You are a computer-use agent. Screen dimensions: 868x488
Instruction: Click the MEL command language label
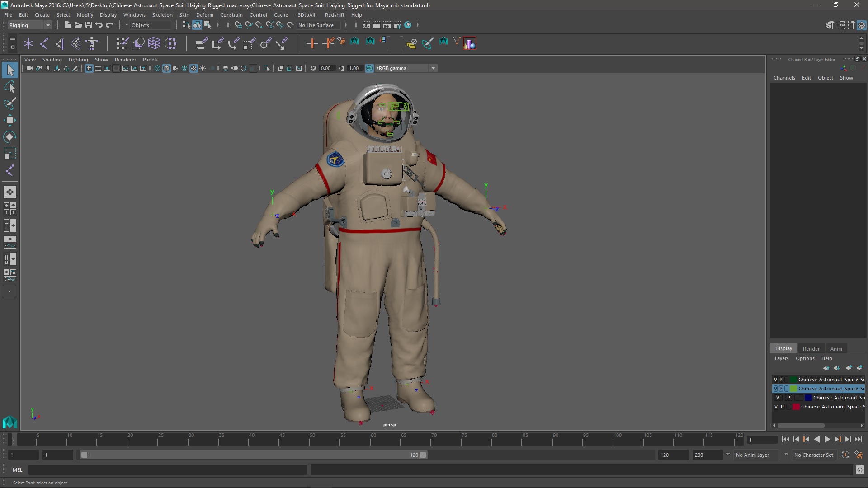point(17,470)
